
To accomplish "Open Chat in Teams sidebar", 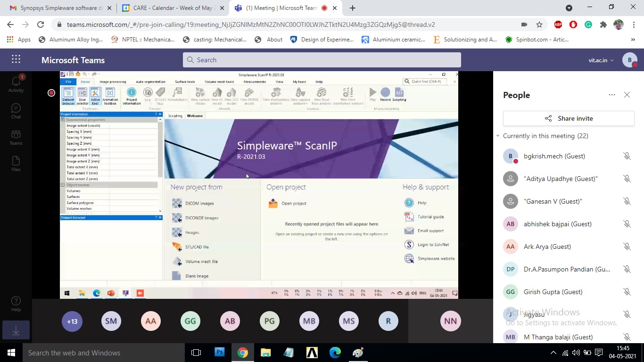I will click(16, 111).
